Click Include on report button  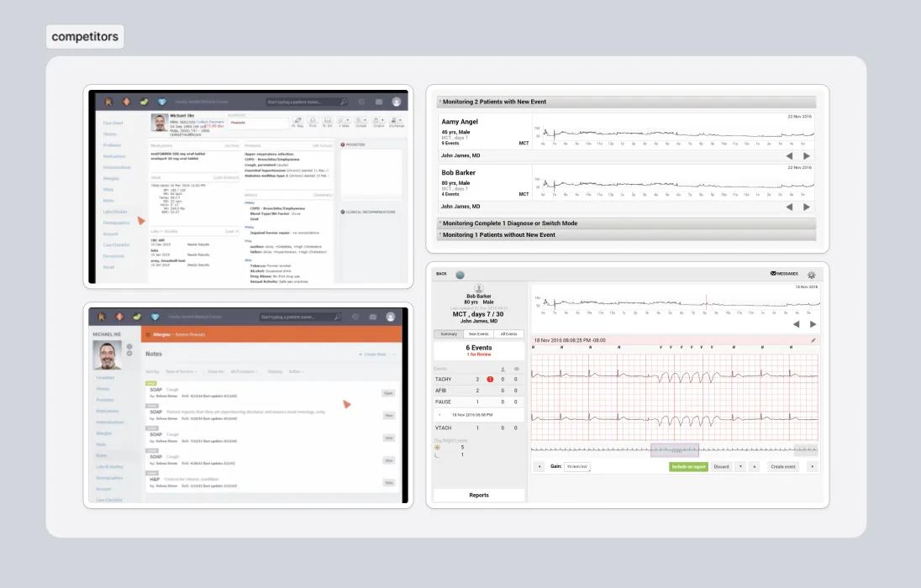(688, 466)
